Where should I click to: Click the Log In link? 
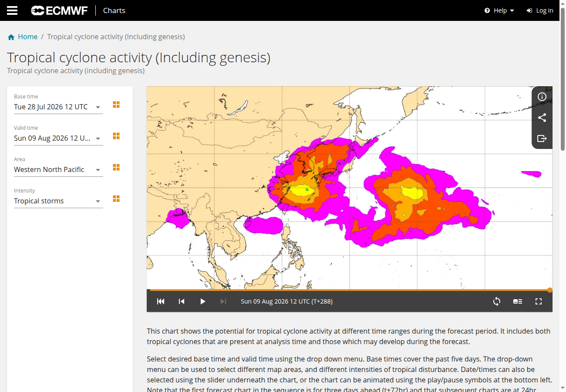(x=540, y=10)
